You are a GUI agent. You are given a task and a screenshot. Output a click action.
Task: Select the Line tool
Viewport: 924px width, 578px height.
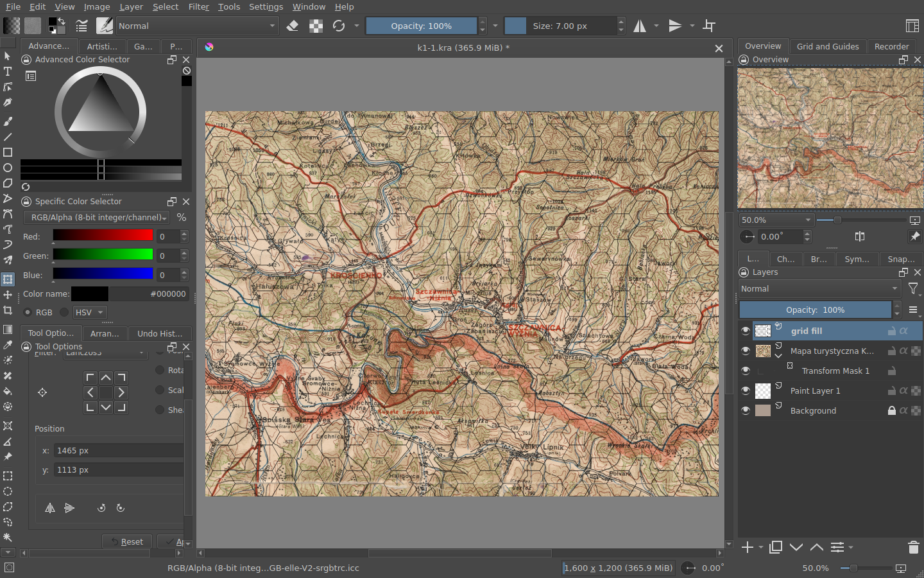click(8, 137)
